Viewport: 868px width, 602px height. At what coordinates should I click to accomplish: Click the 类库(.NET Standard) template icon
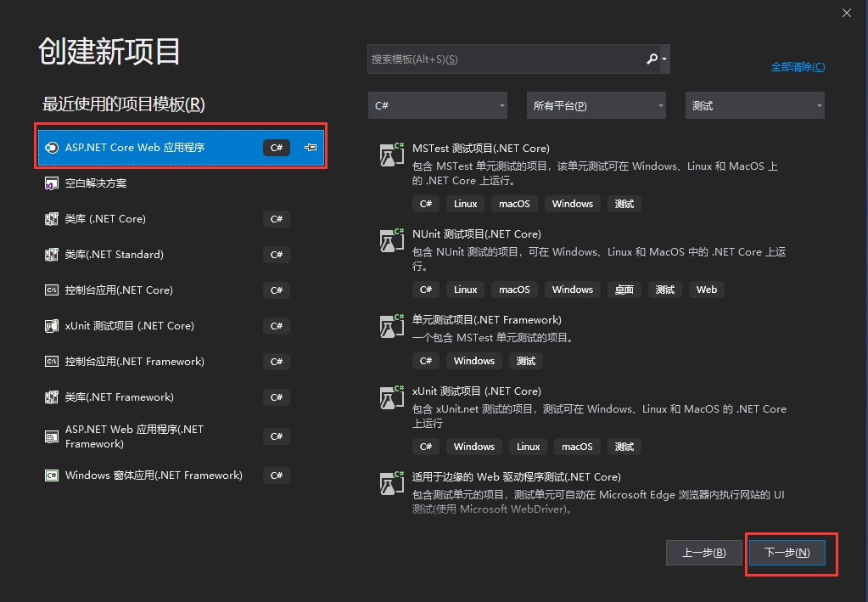pyautogui.click(x=52, y=254)
